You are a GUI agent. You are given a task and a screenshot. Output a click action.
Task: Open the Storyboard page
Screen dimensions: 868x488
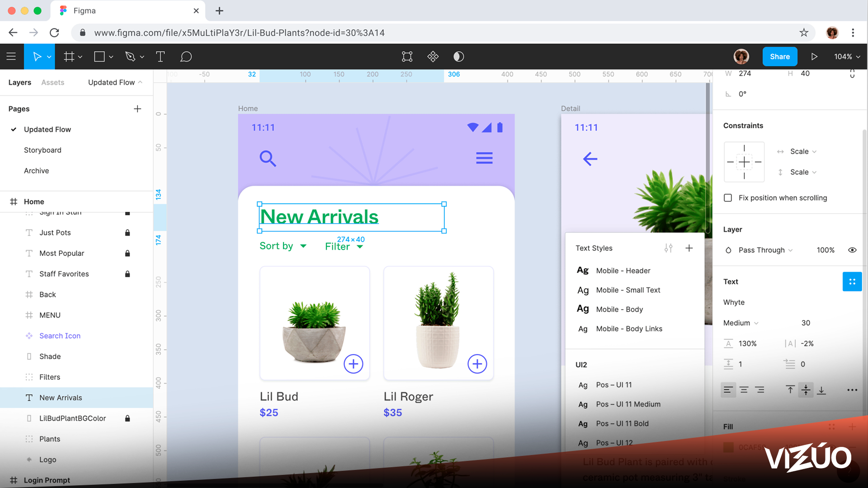[x=42, y=150]
